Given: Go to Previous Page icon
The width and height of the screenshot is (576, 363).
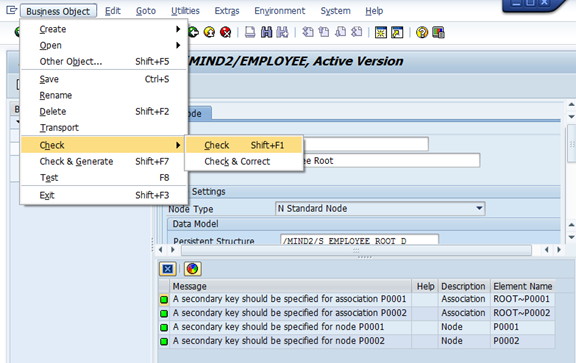Looking at the screenshot, I should tap(324, 32).
